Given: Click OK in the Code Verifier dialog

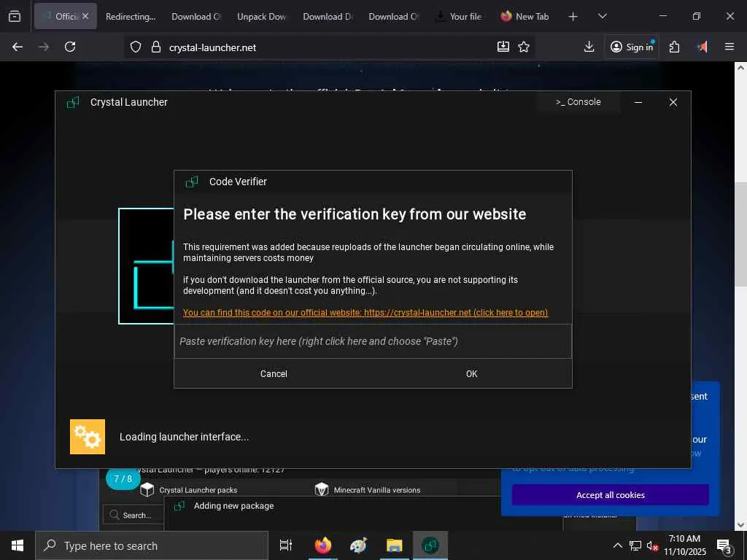Looking at the screenshot, I should (x=472, y=374).
